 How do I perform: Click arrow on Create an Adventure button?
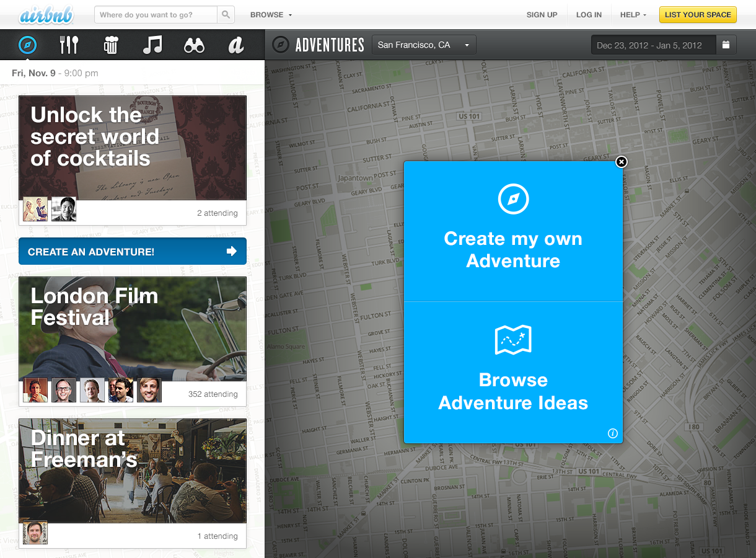point(232,251)
